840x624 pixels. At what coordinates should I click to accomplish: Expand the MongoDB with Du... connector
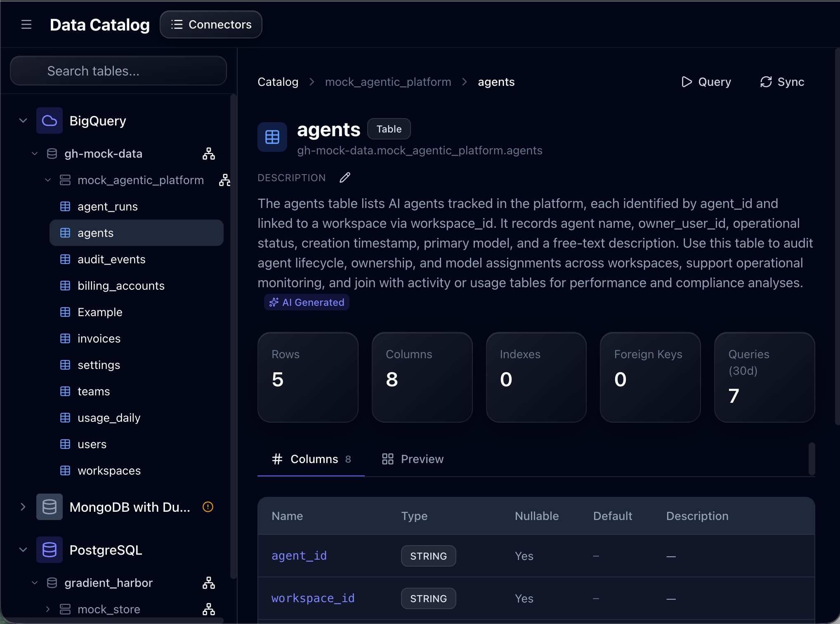[23, 507]
